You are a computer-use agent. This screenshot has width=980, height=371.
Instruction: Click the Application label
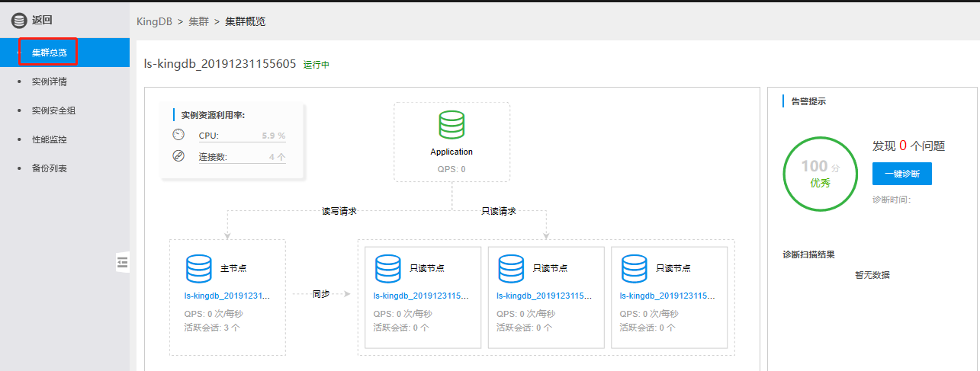(x=451, y=152)
